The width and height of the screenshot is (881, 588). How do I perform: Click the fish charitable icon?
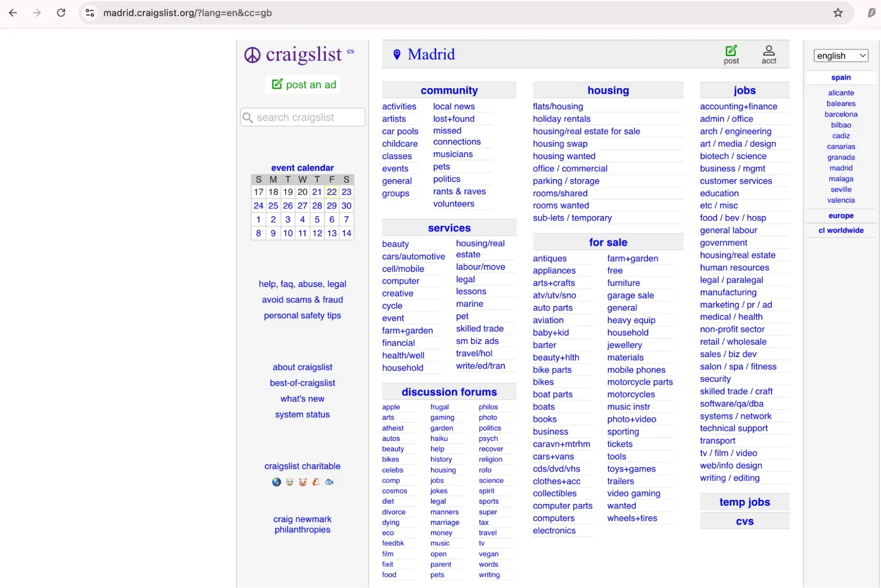coord(329,482)
